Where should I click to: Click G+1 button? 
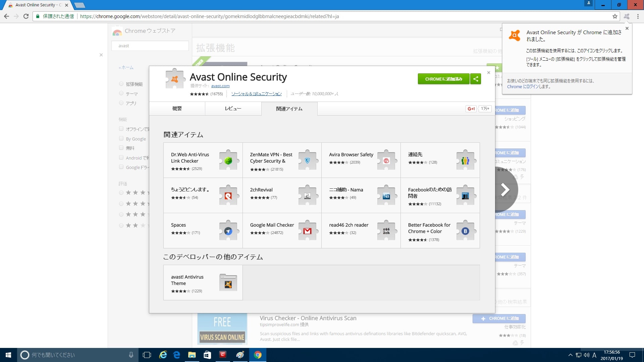(x=471, y=109)
